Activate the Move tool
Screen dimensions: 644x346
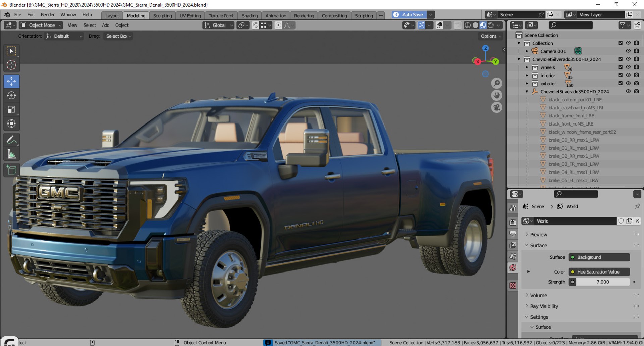[x=11, y=81]
